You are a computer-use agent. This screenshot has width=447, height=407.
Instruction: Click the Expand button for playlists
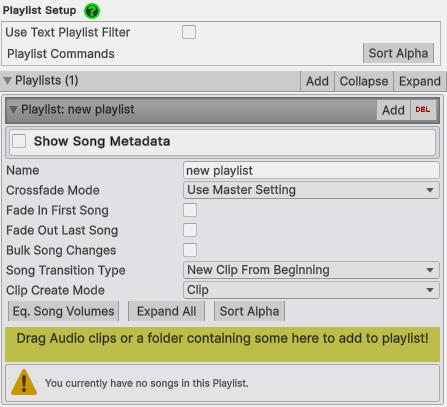coord(420,81)
